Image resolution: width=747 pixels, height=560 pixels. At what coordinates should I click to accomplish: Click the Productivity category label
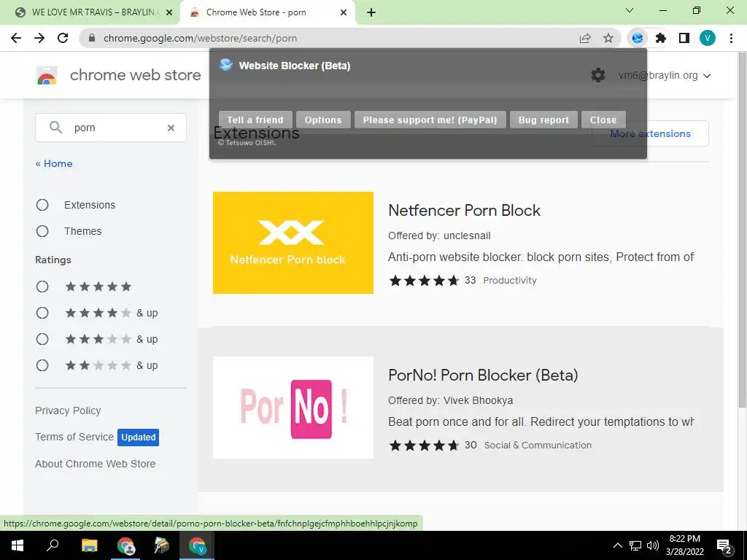510,281
